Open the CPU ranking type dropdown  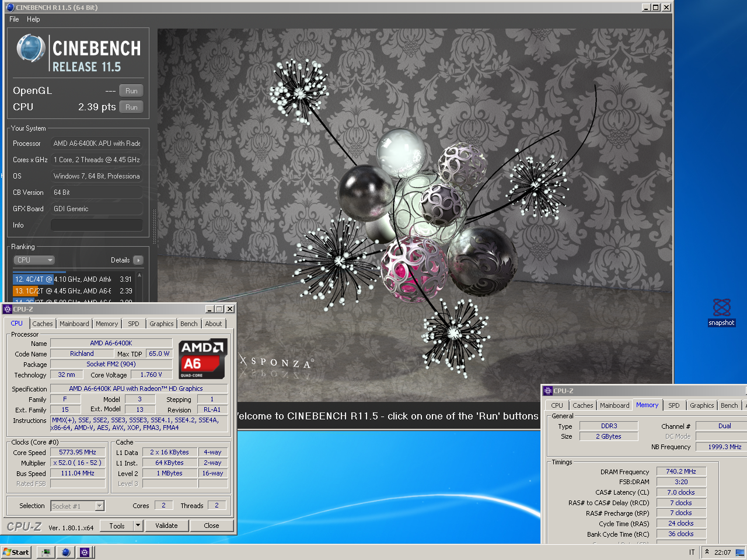(x=34, y=260)
